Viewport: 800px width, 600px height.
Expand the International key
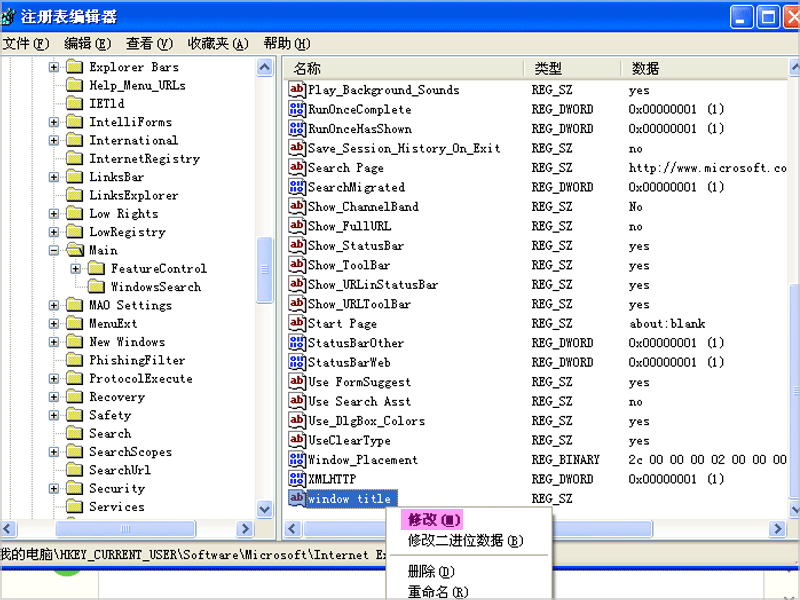(x=54, y=140)
